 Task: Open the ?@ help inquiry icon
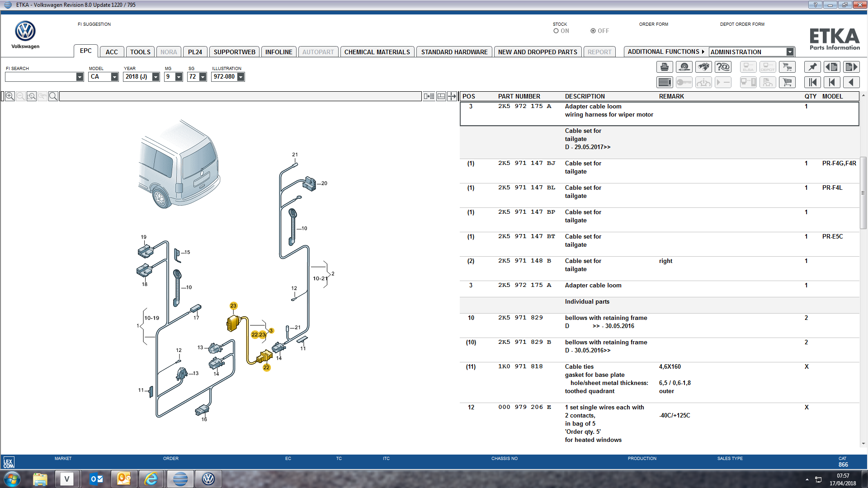tap(723, 67)
